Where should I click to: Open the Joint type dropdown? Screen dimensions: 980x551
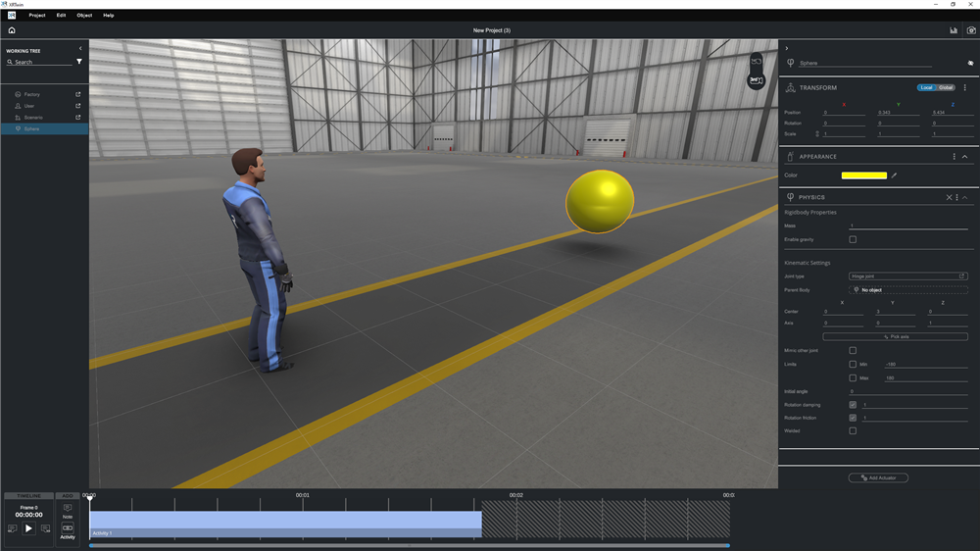tap(907, 276)
